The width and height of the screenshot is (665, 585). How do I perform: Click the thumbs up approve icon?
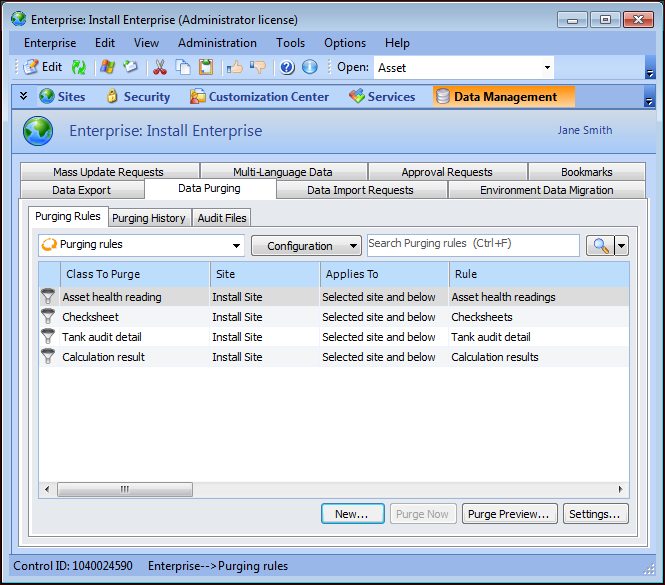click(235, 67)
